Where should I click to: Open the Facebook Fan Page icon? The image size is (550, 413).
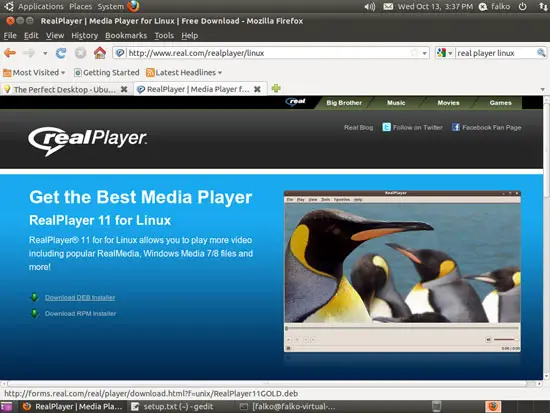456,127
